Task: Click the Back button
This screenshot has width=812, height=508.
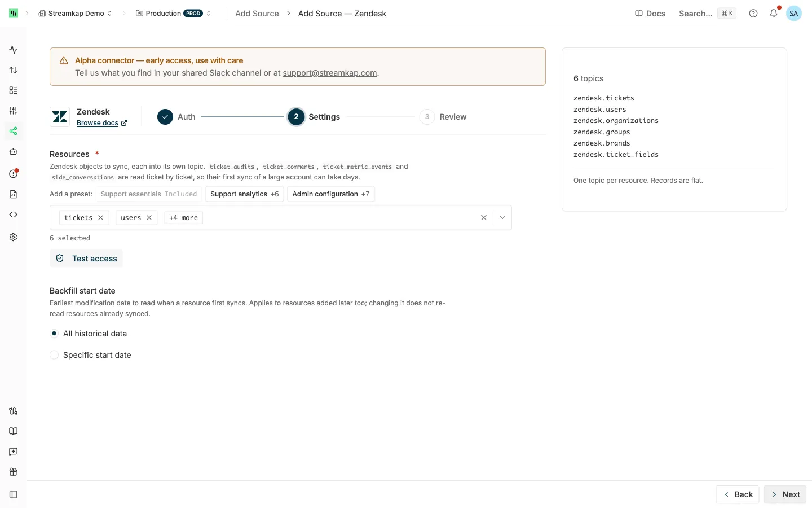Action: pos(738,494)
